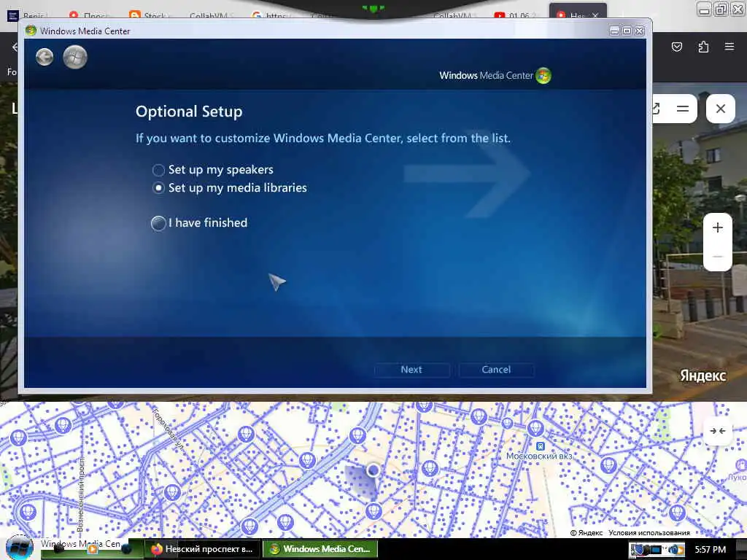Image resolution: width=747 pixels, height=560 pixels.
Task: Open the panorama menu lines icon
Action: tap(683, 109)
